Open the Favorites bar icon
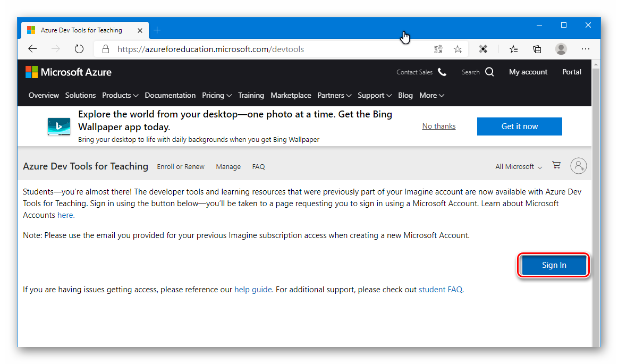Screen dimensions: 618x364 [x=513, y=49]
